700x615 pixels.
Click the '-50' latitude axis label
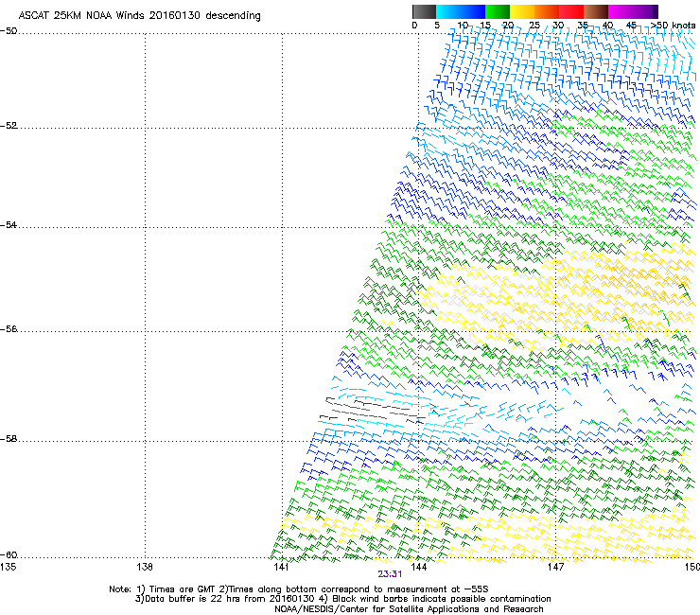click(x=9, y=31)
